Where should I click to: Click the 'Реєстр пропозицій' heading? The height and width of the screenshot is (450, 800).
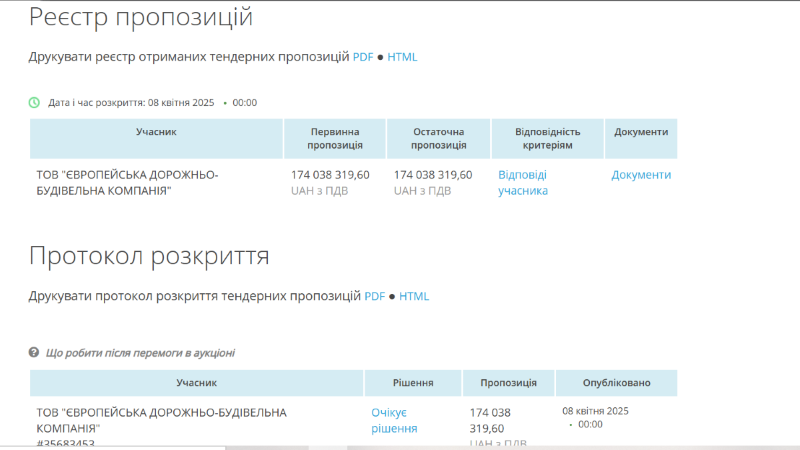(140, 17)
